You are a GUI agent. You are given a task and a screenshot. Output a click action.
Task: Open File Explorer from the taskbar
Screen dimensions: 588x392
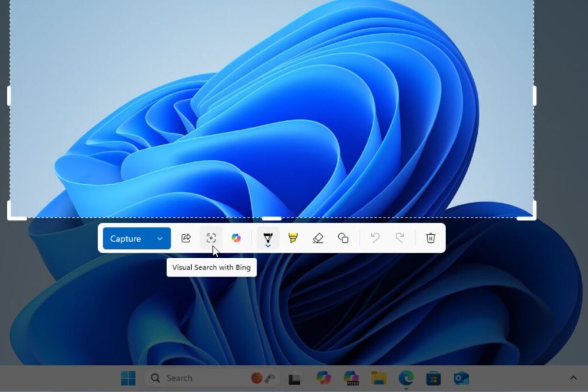pos(378,378)
